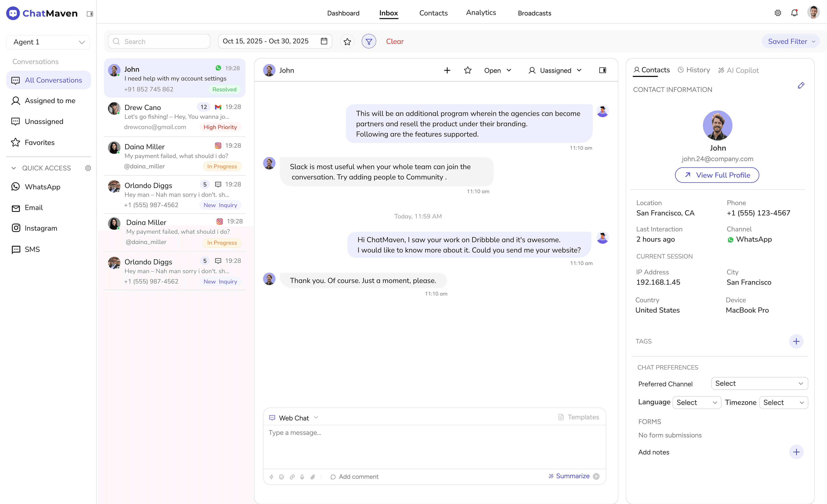Toggle favorite star in John's chat header

pos(468,70)
